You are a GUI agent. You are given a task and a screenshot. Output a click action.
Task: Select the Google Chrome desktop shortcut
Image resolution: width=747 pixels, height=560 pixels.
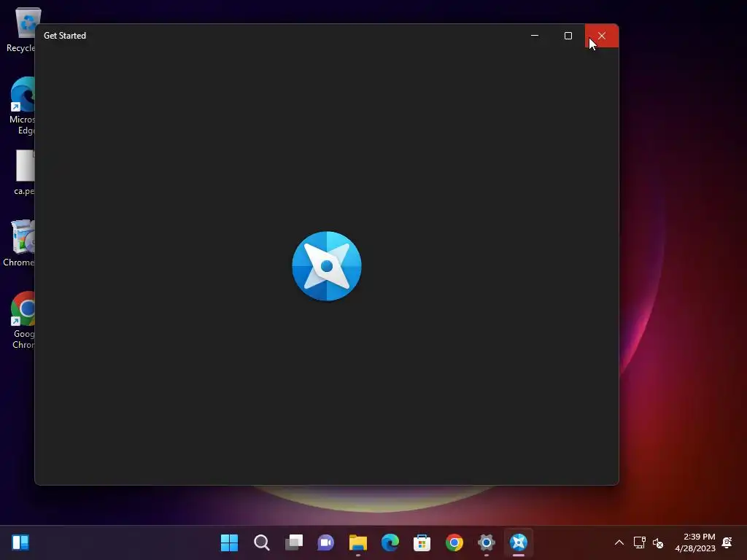pos(22,320)
